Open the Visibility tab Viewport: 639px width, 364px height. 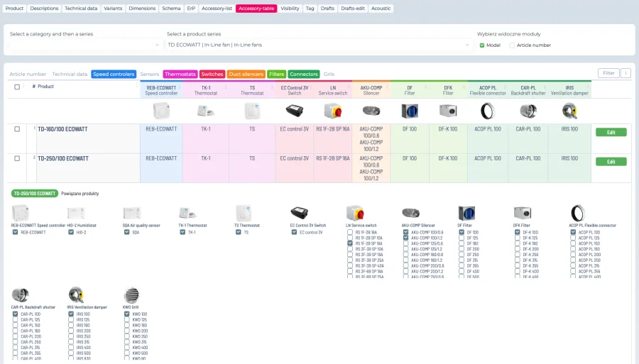tap(290, 8)
